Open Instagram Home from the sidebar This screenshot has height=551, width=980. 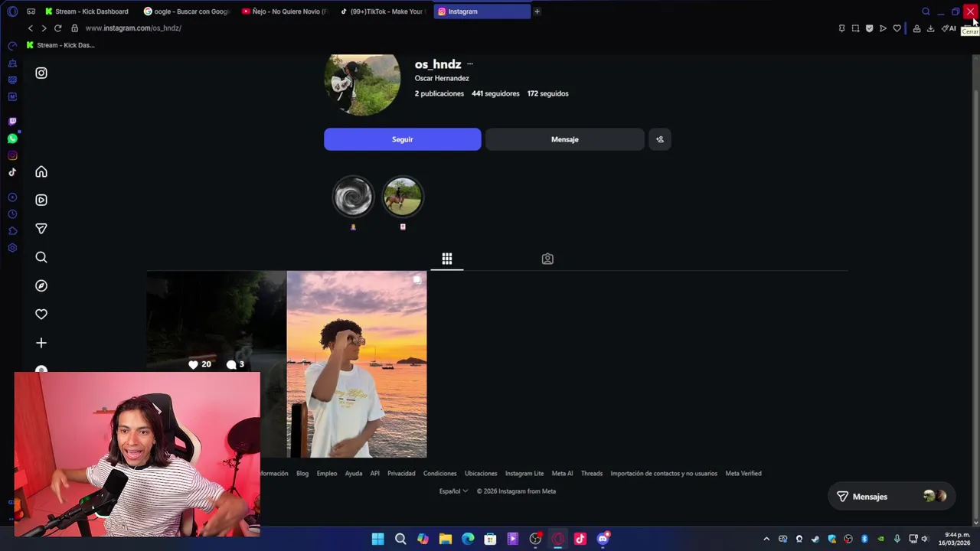[41, 171]
